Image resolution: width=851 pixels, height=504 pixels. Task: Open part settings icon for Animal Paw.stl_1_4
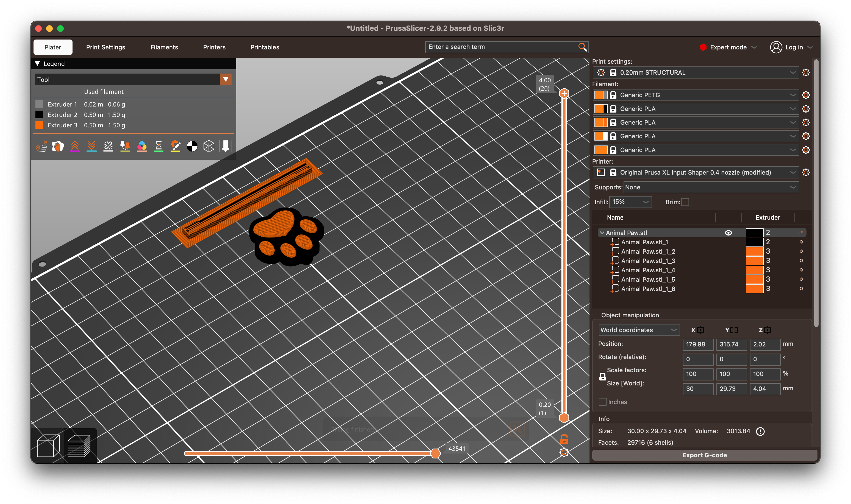[801, 270]
